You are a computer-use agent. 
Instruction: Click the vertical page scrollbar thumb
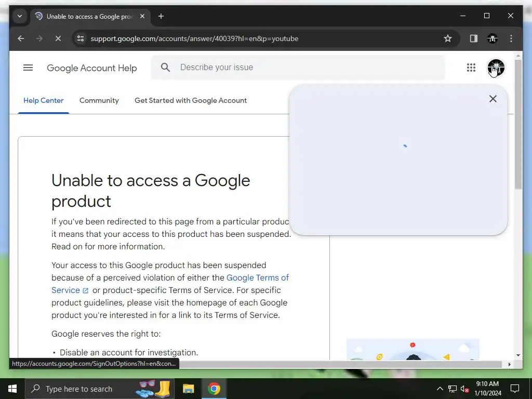(x=518, y=124)
